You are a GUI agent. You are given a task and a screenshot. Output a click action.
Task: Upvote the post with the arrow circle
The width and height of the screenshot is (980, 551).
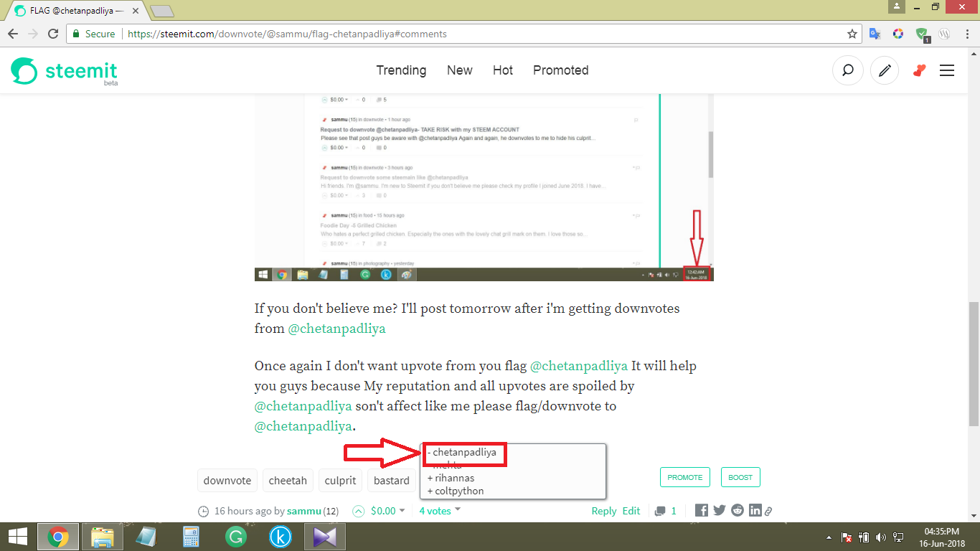pos(358,511)
